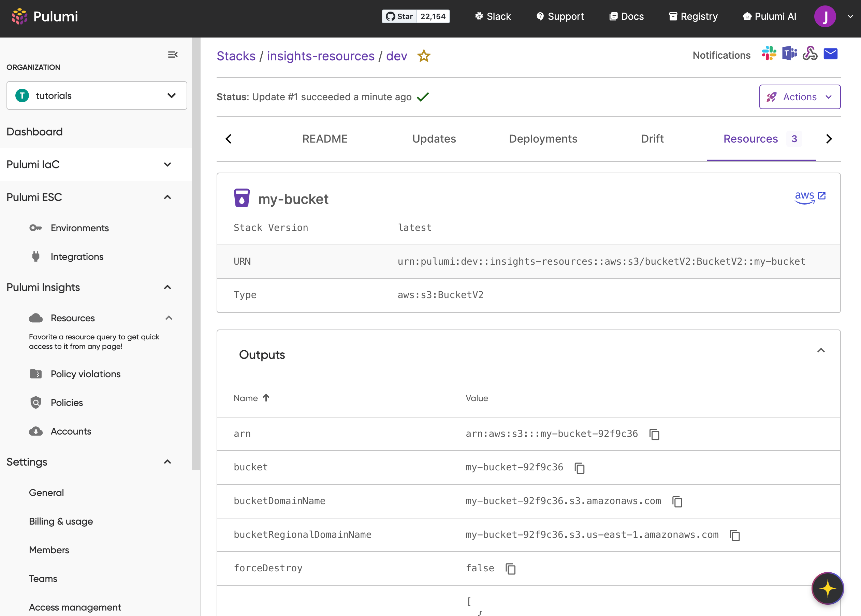Open Environments in sidebar
861x616 pixels.
point(79,228)
